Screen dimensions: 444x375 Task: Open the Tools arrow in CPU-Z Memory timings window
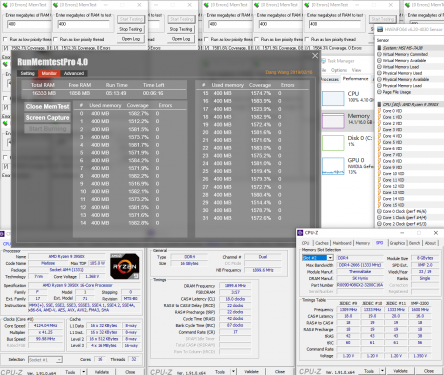[x=234, y=371]
